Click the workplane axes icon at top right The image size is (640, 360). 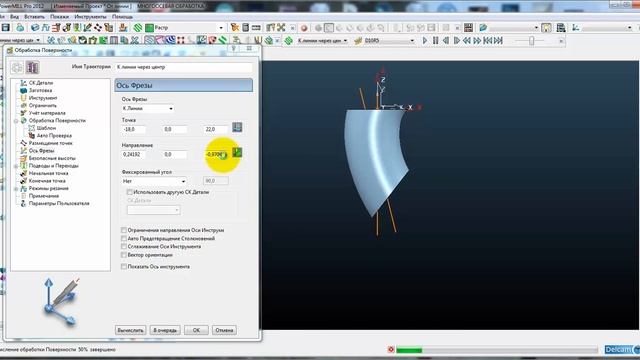point(576,28)
